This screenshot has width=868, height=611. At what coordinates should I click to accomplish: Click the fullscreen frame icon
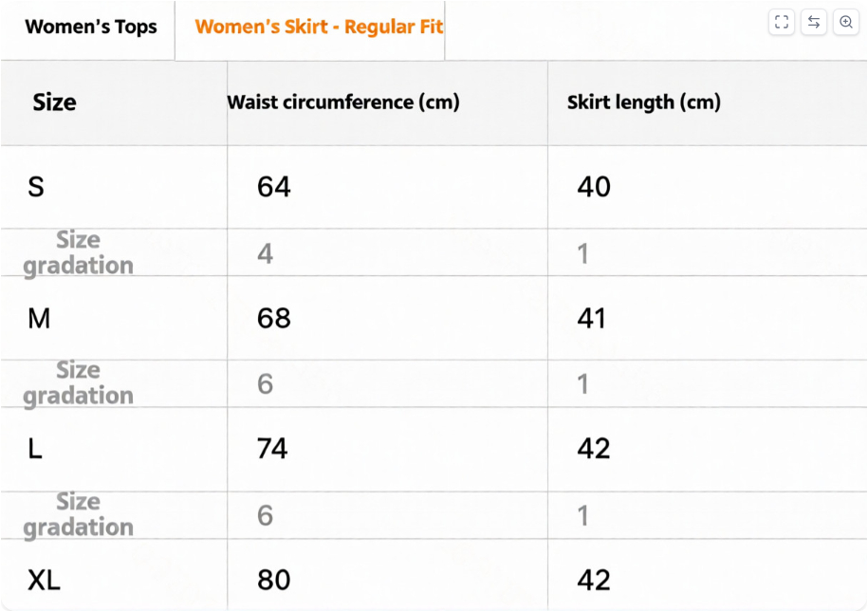click(x=782, y=23)
